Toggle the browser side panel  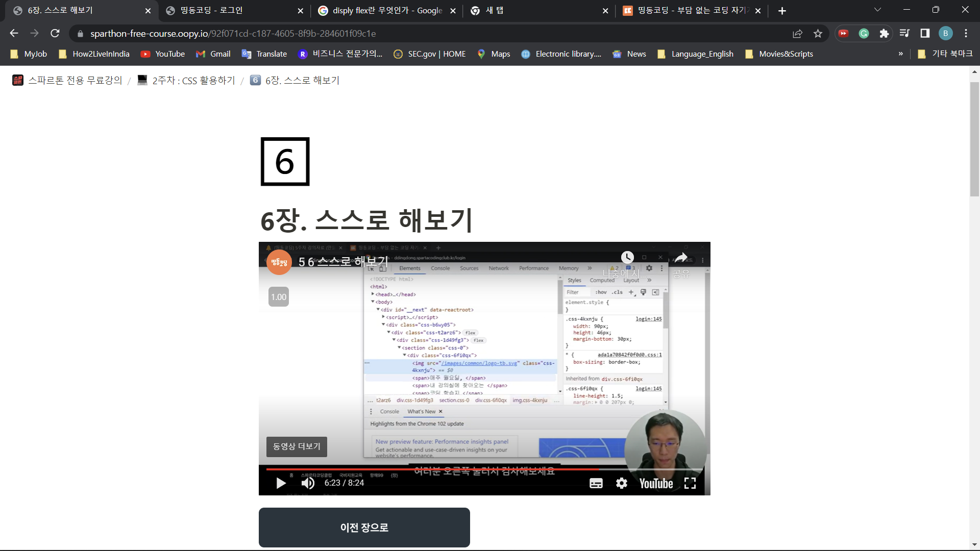pos(925,33)
